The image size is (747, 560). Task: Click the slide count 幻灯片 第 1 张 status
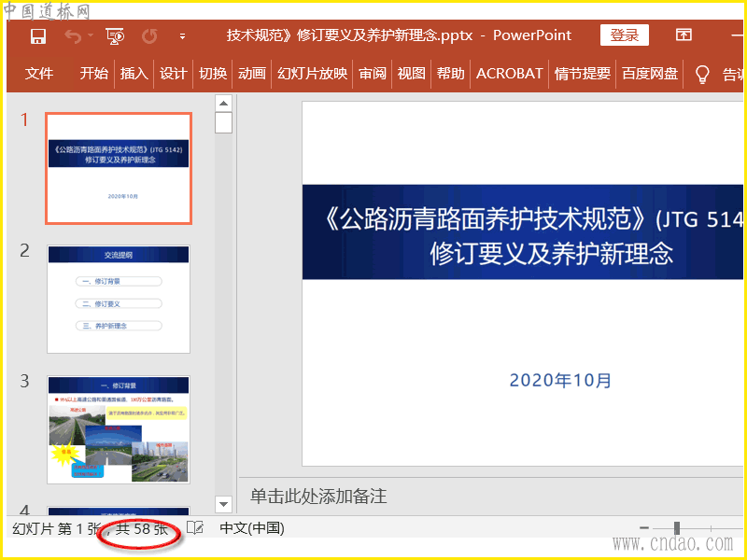tap(56, 528)
